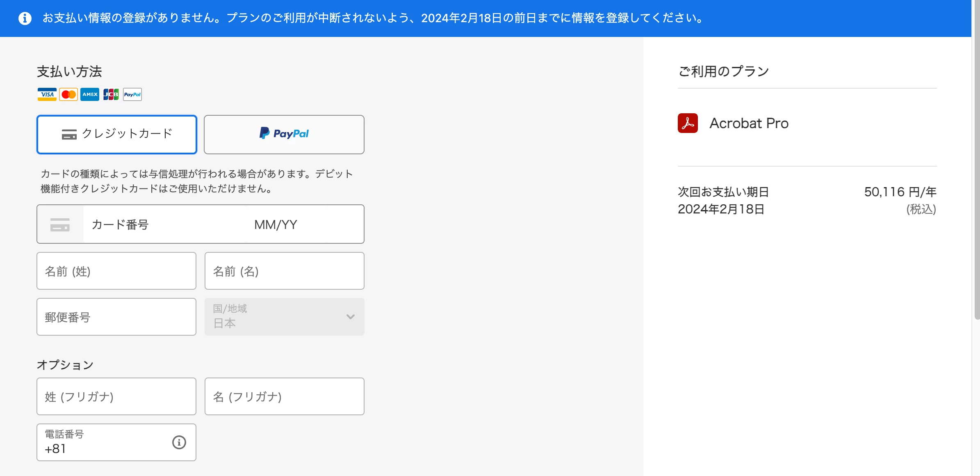Click the AMEX card logo icon
The image size is (980, 476).
90,94
